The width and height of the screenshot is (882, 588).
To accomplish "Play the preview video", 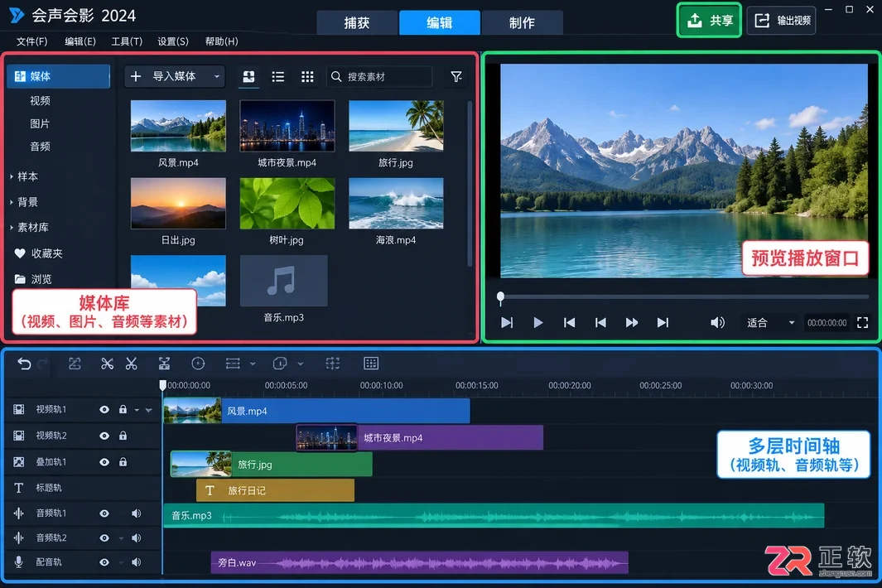I will [x=538, y=322].
